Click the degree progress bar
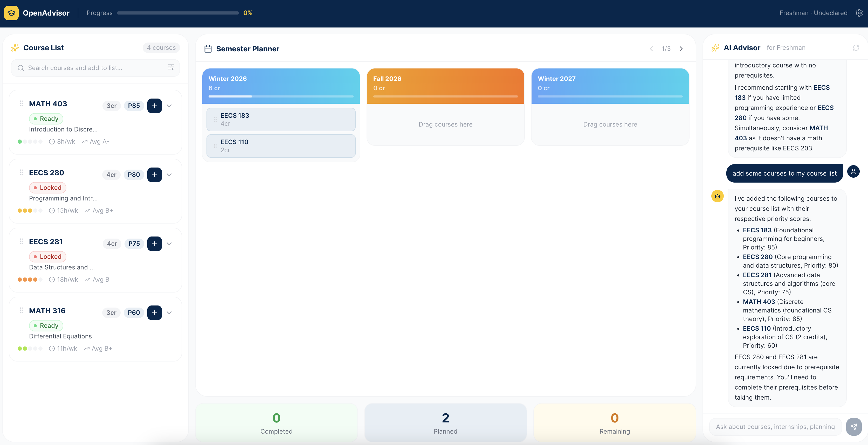 (x=178, y=13)
